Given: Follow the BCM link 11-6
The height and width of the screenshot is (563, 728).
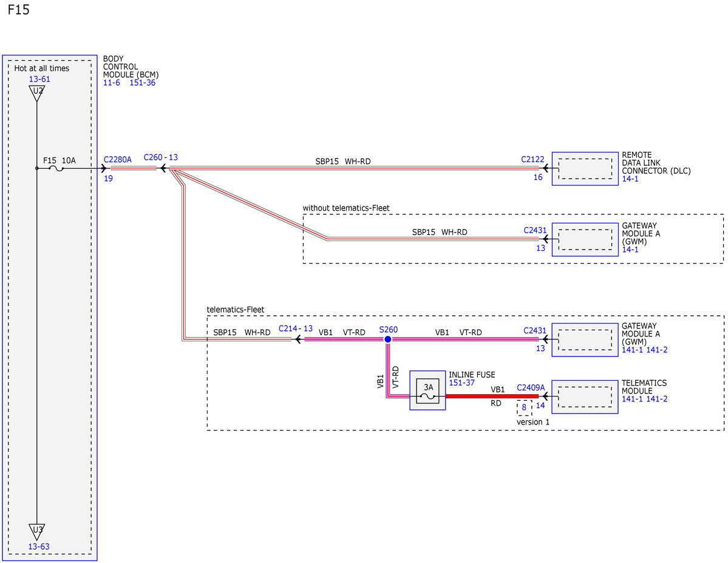Looking at the screenshot, I should [112, 83].
